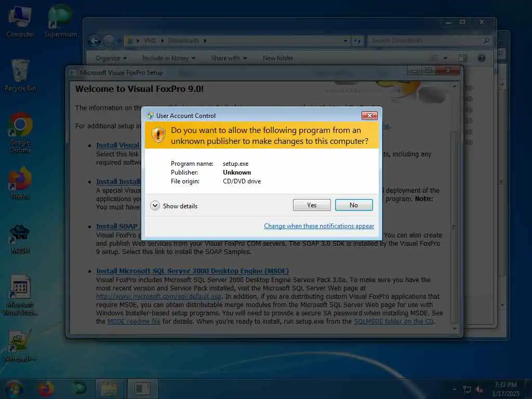Click Refresh button beside Explorer address bar
The height and width of the screenshot is (399, 532).
357,41
